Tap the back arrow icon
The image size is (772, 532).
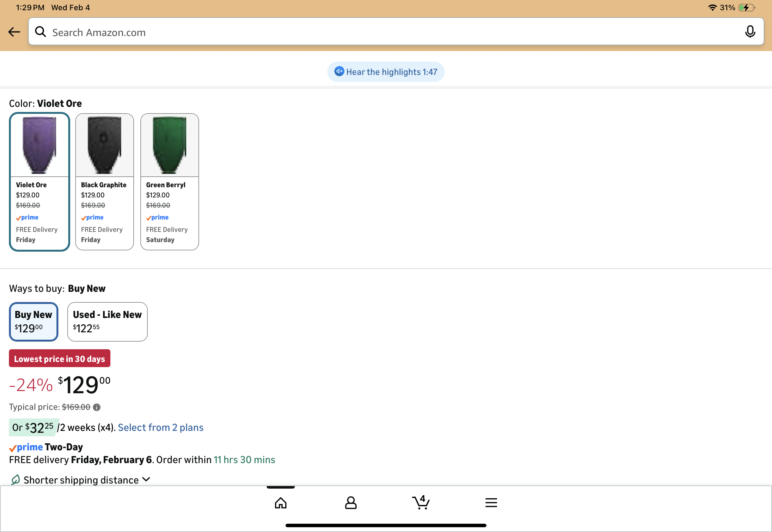click(x=14, y=32)
